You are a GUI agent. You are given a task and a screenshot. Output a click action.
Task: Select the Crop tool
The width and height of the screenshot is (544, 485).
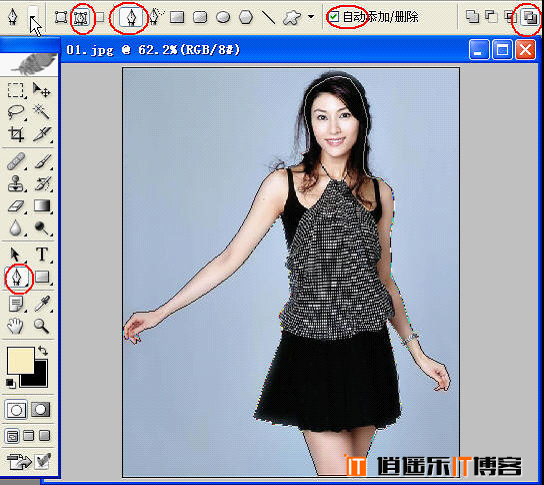pyautogui.click(x=16, y=134)
